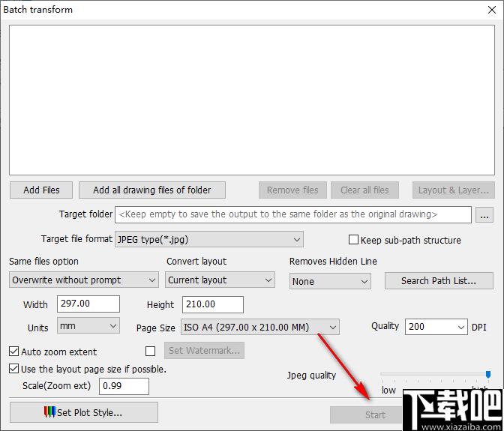Click inside the empty file list area
Screen dimensions: 504x431
(x=252, y=100)
